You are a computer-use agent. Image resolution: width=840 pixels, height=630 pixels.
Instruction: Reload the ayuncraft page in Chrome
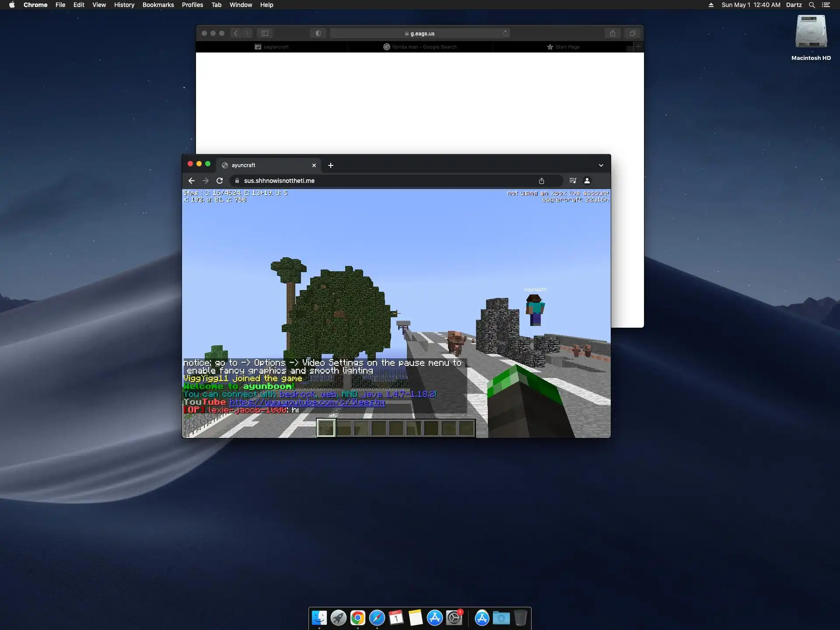tap(220, 181)
